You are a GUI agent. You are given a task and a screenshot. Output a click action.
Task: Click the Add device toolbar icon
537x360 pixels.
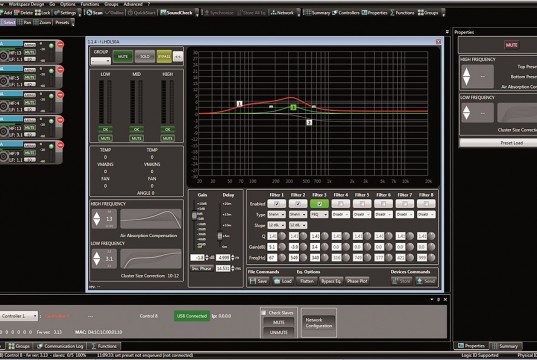pyautogui.click(x=6, y=13)
